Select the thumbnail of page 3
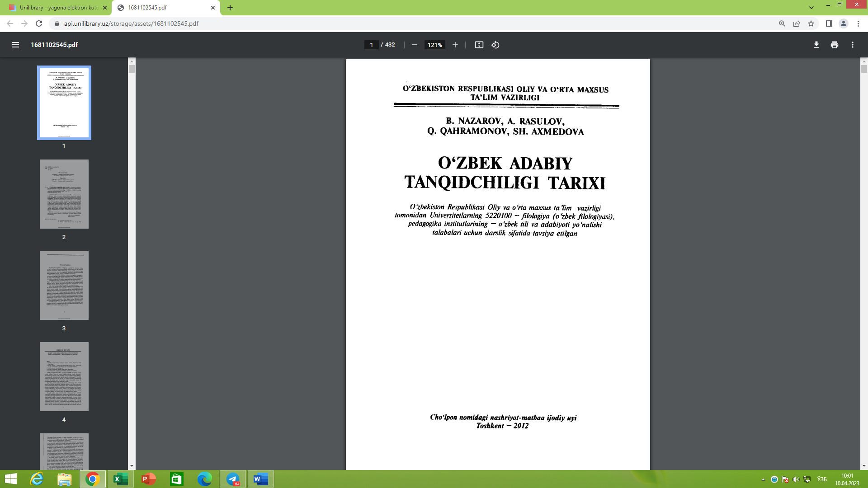868x488 pixels. pos(64,285)
